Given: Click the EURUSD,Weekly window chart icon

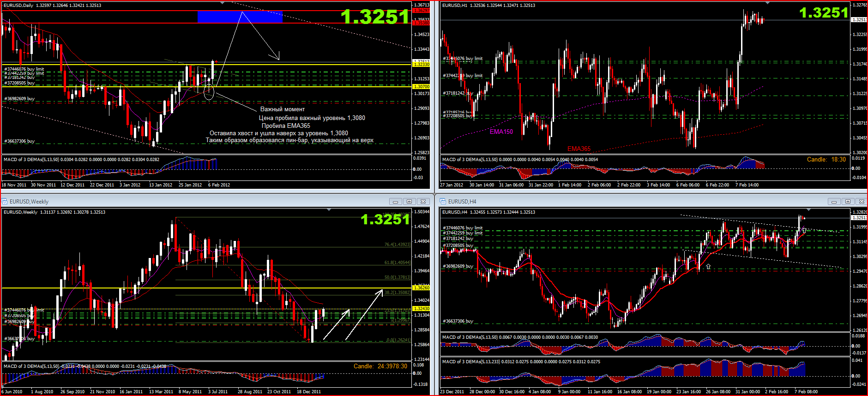Looking at the screenshot, I should click(5, 202).
